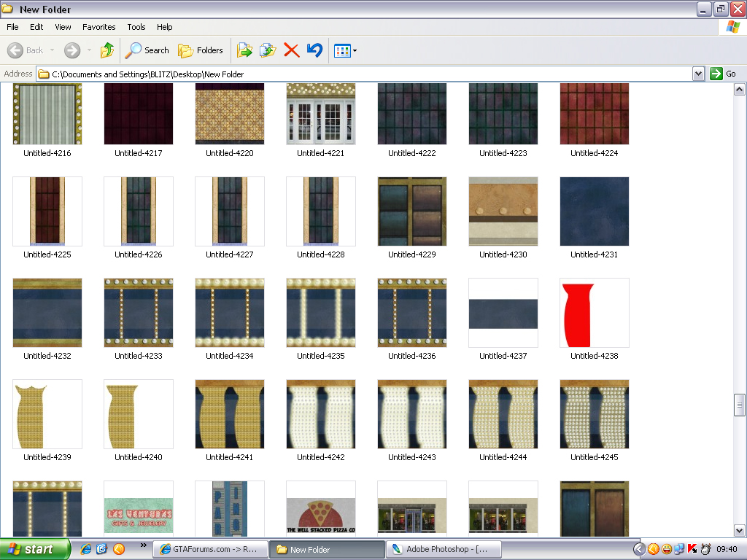Click inside the Address path field
The height and width of the screenshot is (560, 747).
click(365, 74)
